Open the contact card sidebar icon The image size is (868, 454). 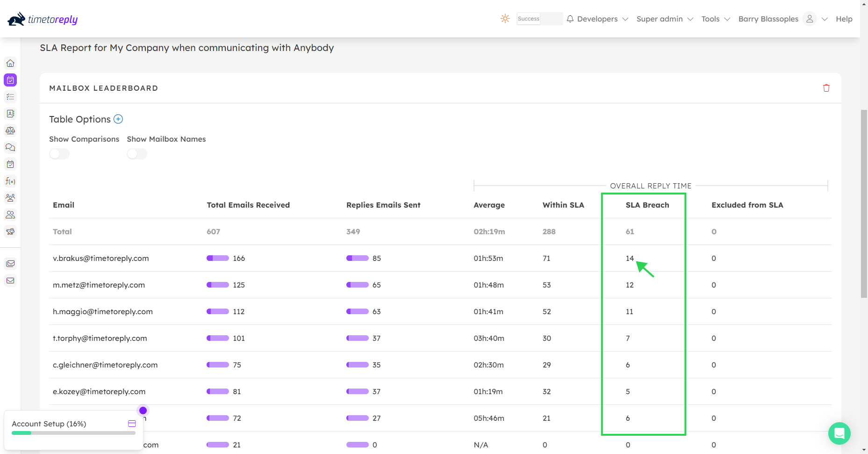(10, 114)
